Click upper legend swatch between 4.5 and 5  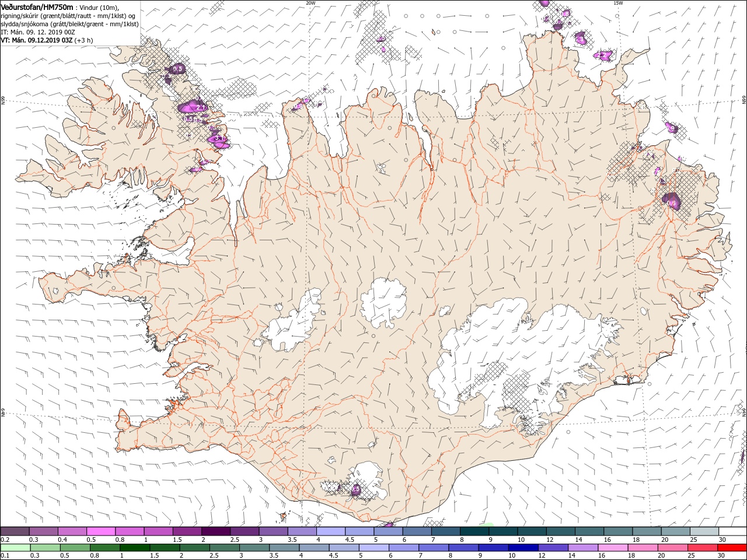coord(359,531)
